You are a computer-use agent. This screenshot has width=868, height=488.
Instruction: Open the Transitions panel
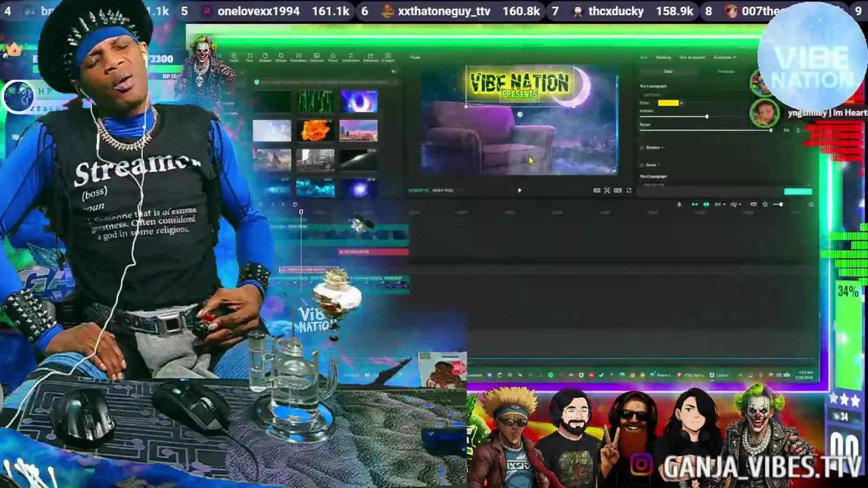(x=298, y=58)
